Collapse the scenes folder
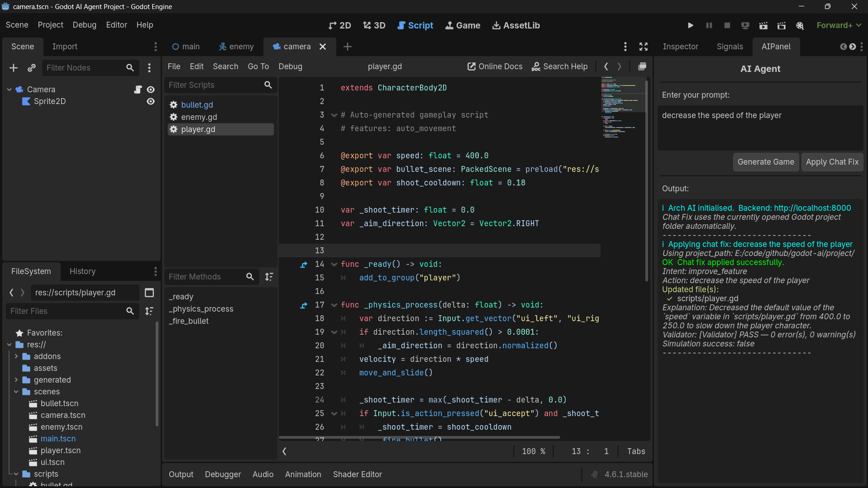Screen dimensions: 868x488 click(x=16, y=392)
